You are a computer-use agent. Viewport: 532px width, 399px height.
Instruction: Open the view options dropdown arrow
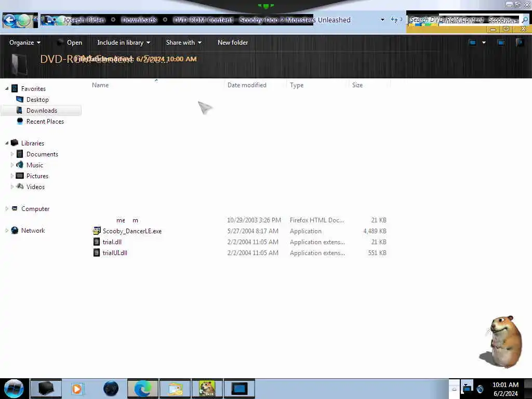tap(484, 43)
